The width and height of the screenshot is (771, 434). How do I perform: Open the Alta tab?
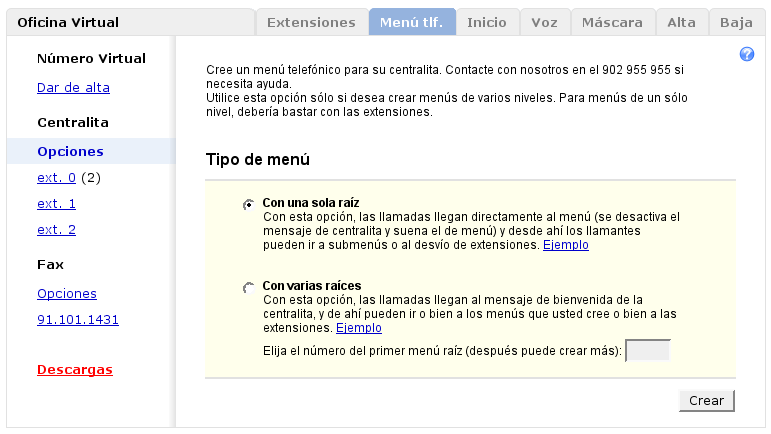click(x=682, y=22)
